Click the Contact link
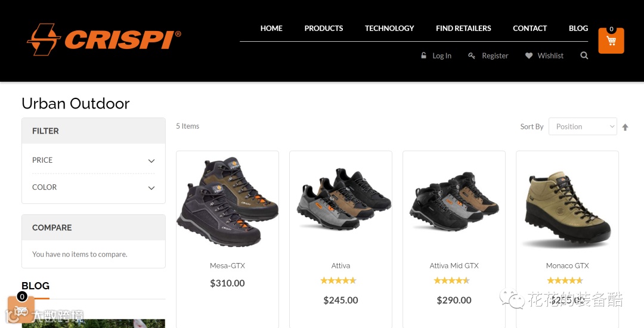This screenshot has width=644, height=328. coord(530,28)
